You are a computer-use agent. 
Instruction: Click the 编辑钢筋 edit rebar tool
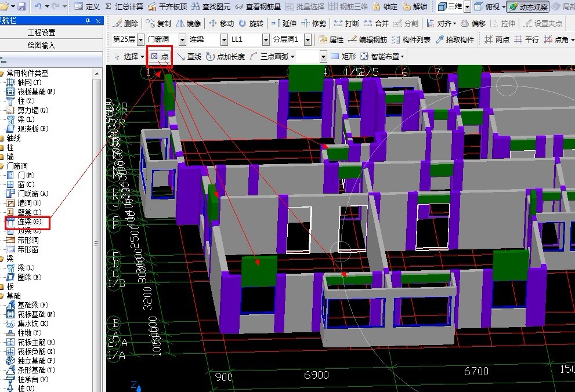click(367, 39)
